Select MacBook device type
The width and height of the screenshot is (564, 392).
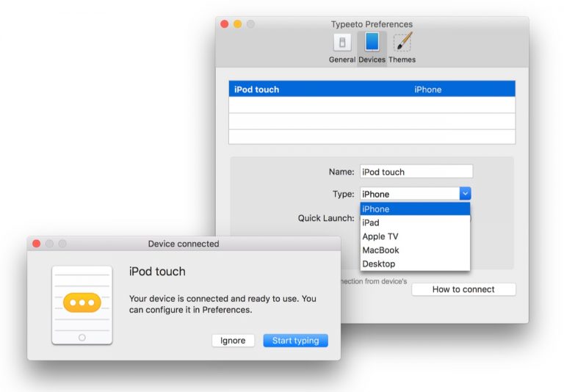414,250
